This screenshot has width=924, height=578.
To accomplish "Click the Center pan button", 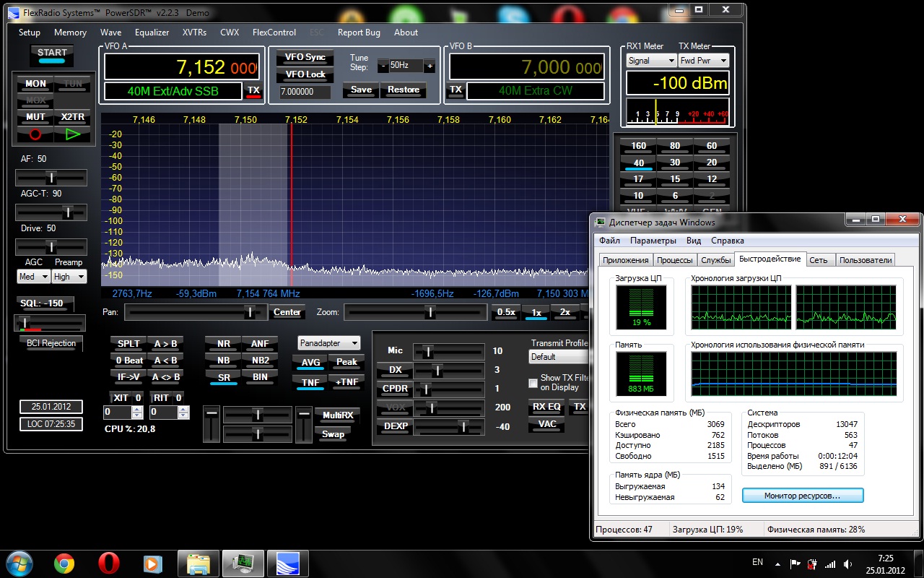I will click(x=287, y=312).
